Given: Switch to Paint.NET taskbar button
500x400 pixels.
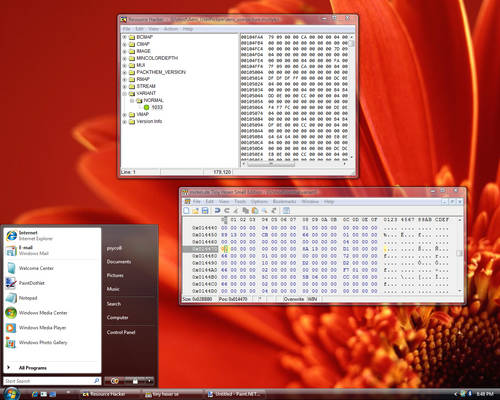Looking at the screenshot, I should coord(235,394).
